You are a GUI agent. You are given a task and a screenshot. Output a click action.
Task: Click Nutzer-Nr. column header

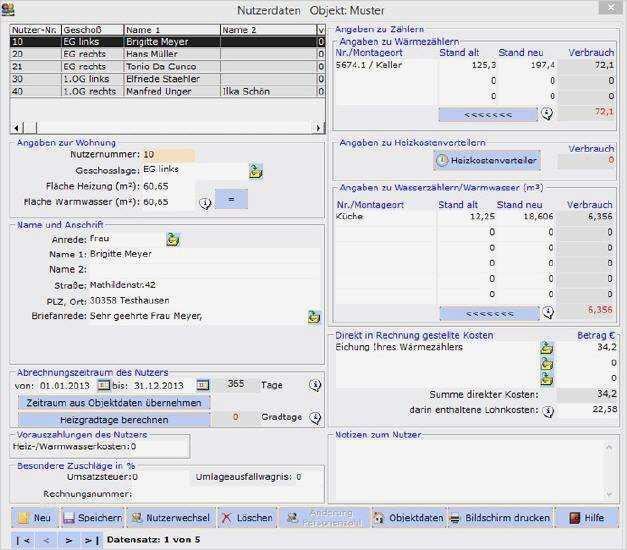click(x=36, y=30)
